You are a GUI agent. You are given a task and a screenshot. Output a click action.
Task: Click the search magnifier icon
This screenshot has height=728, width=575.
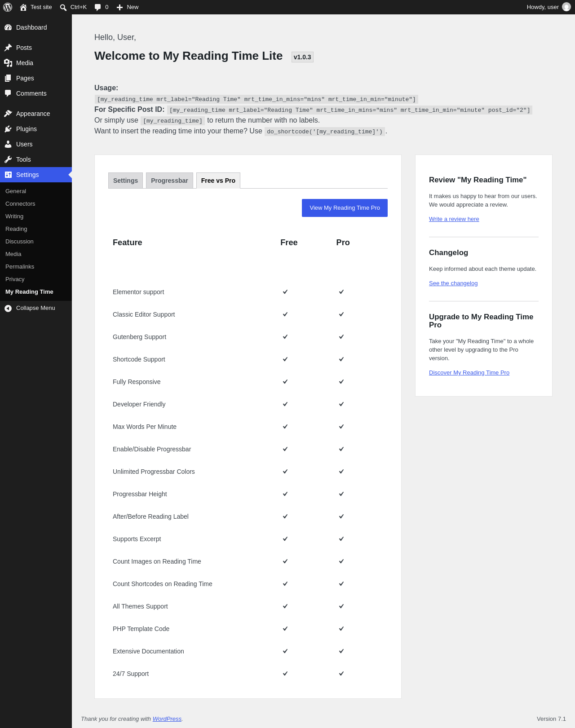[63, 7]
